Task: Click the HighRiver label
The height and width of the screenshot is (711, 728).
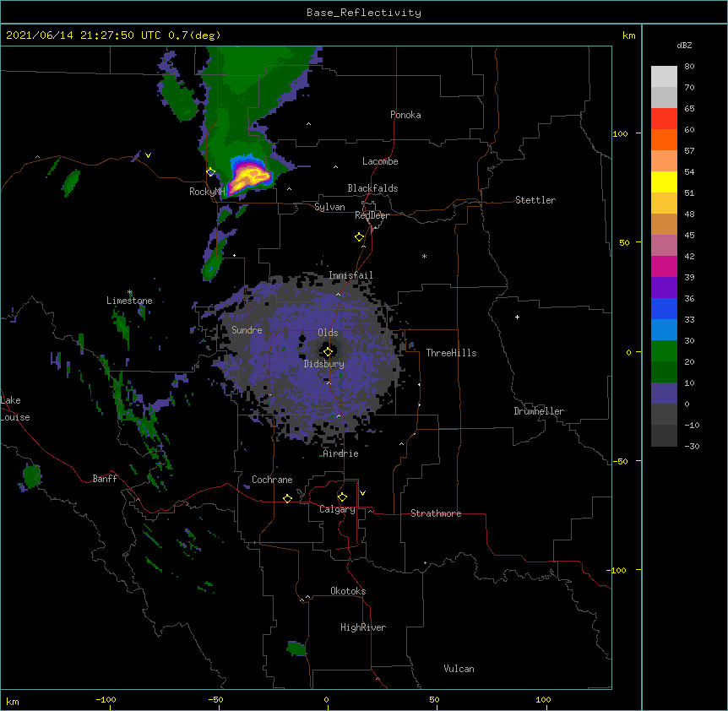Action: point(363,627)
